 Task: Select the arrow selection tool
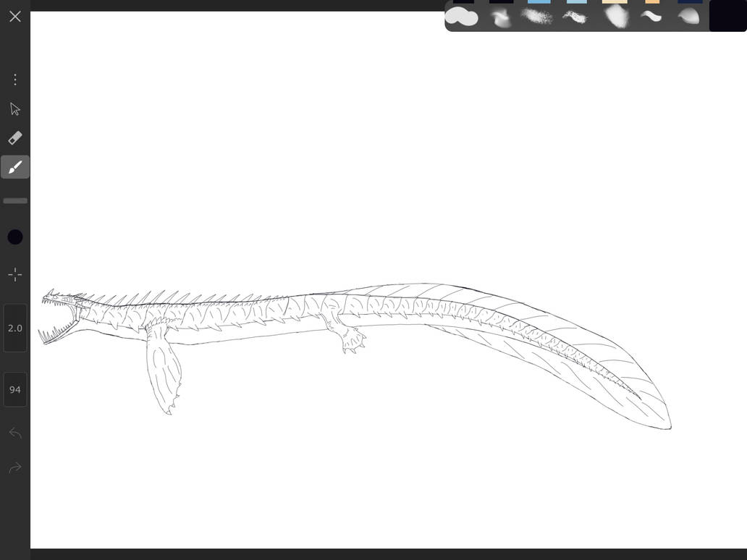tap(15, 109)
